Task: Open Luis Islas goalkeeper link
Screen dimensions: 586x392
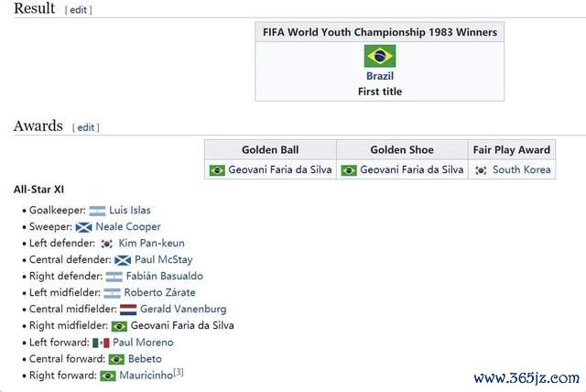Action: point(130,210)
